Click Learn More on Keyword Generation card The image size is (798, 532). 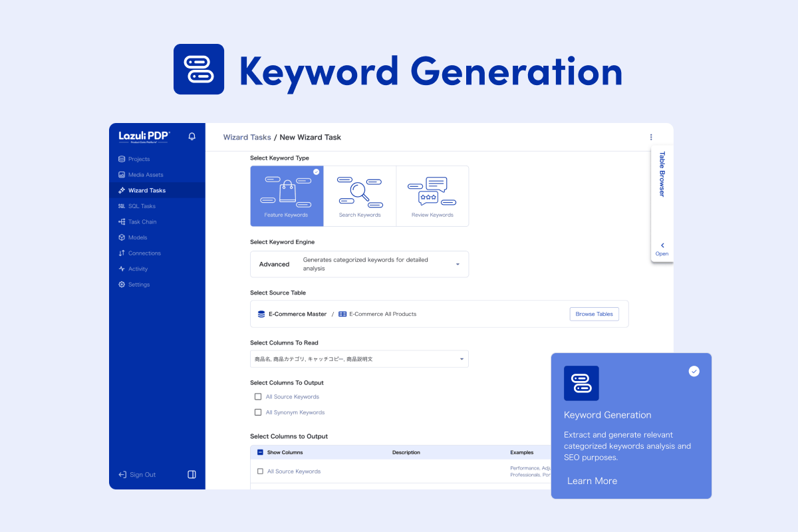[x=592, y=481]
